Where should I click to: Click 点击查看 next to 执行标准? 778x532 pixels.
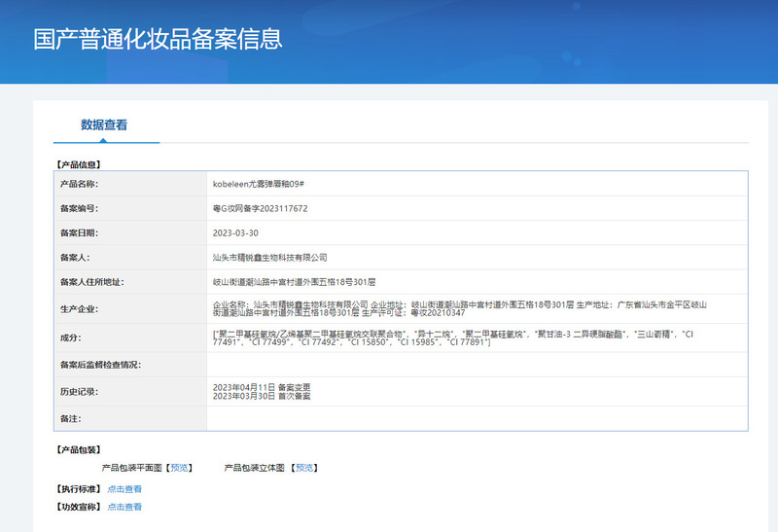[124, 489]
